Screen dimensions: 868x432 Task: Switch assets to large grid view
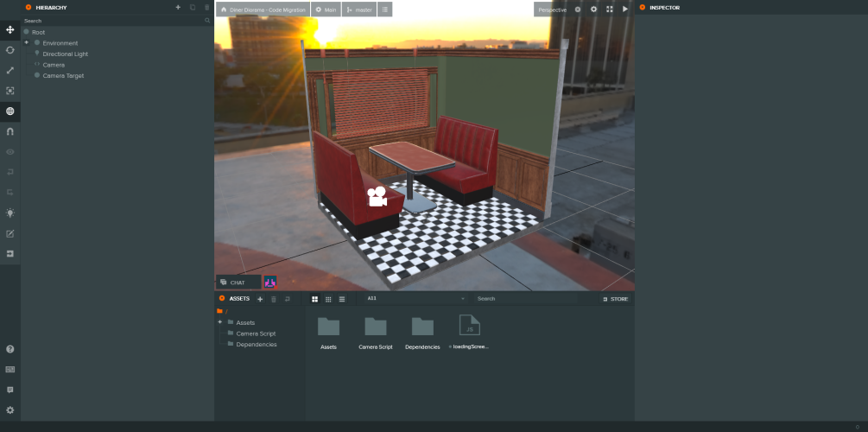(x=314, y=299)
